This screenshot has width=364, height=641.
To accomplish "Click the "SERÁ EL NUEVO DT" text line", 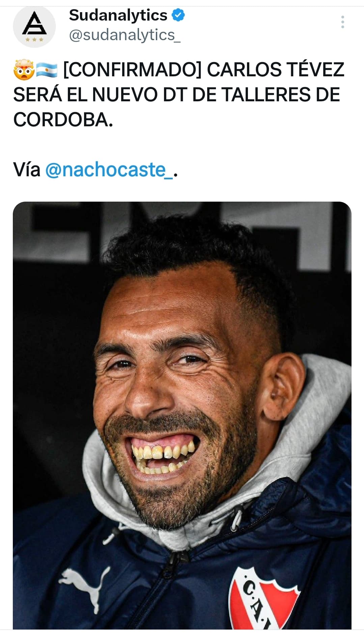I will [101, 95].
